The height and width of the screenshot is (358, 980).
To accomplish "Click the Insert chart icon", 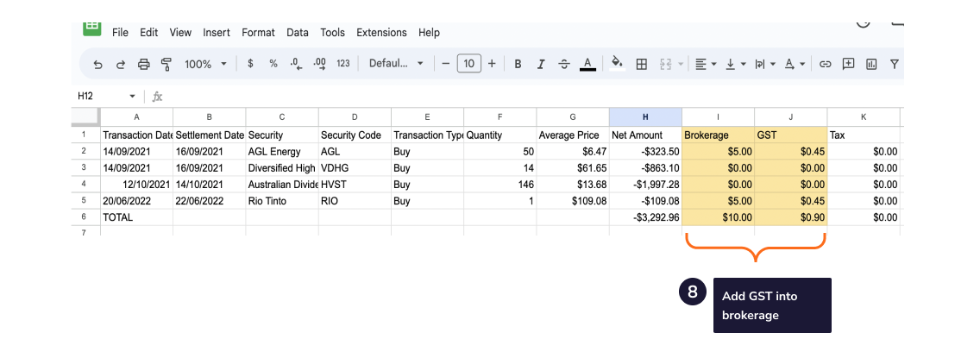I will pyautogui.click(x=871, y=64).
